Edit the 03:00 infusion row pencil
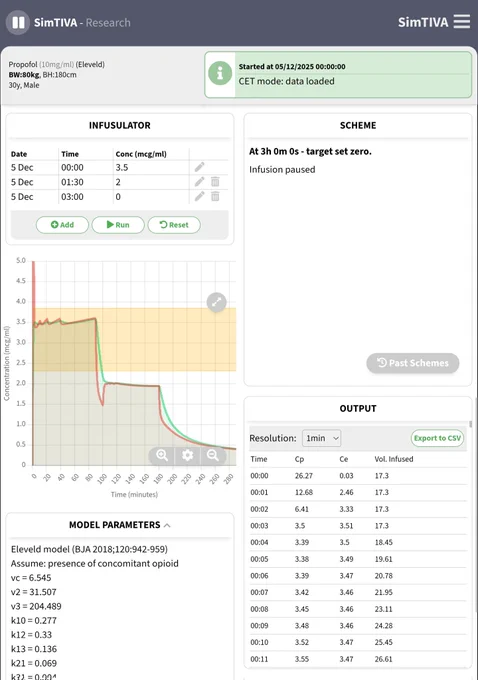The width and height of the screenshot is (478, 680). (x=200, y=196)
